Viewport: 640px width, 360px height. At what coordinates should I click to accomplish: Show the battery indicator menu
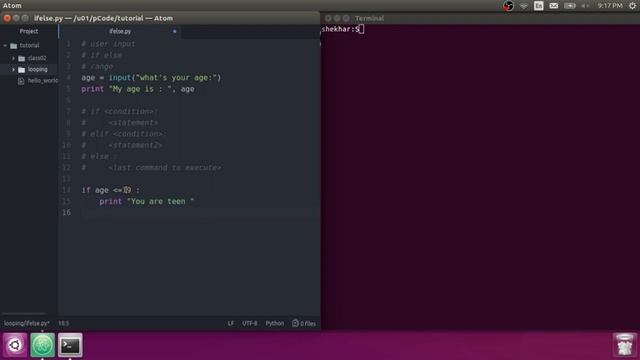tap(569, 5)
